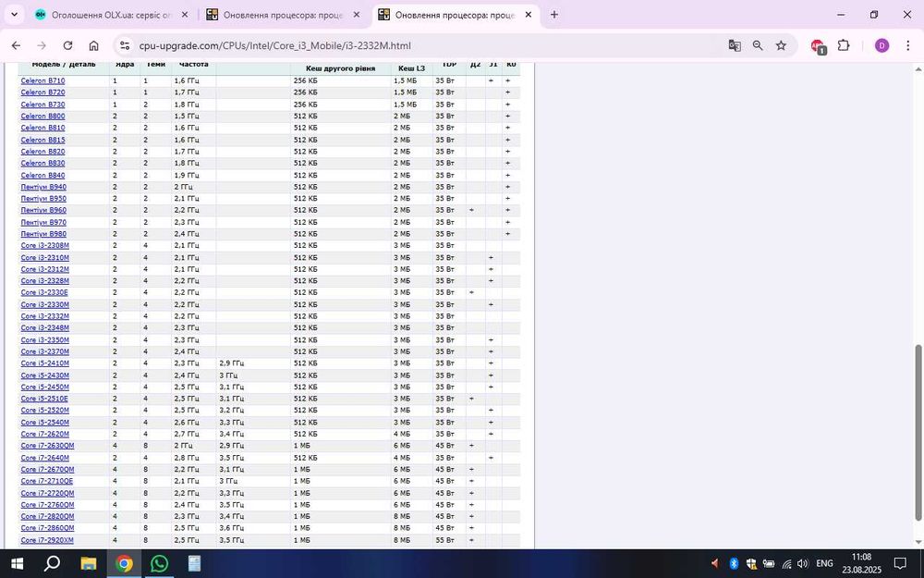Open the Core i7-2920XM link

tap(47, 540)
